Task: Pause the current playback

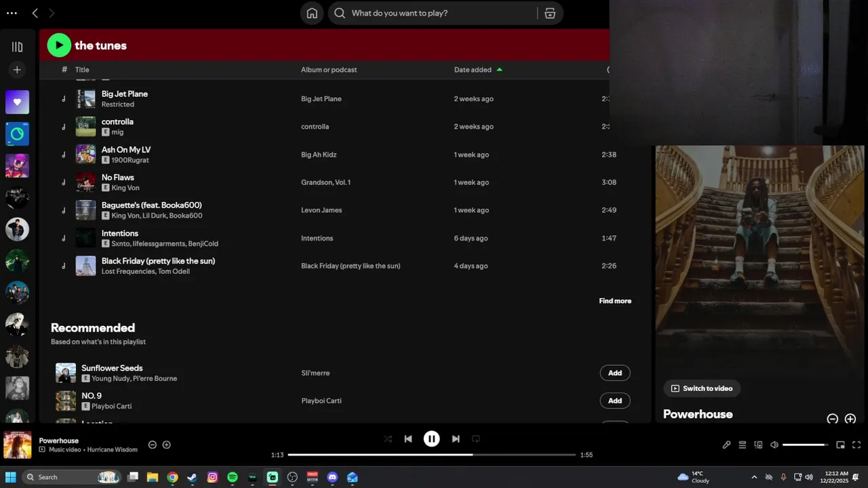Action: (432, 439)
